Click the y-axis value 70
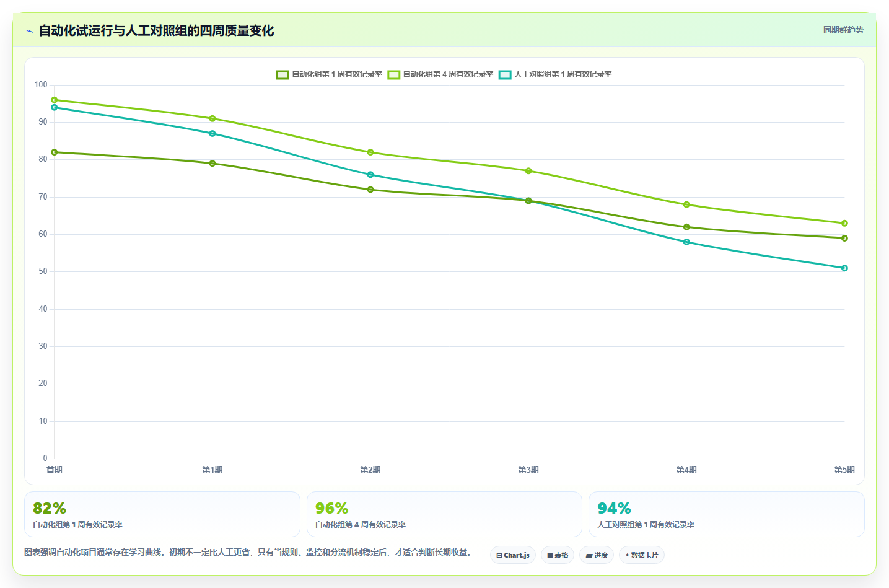The image size is (889, 588). tap(43, 197)
